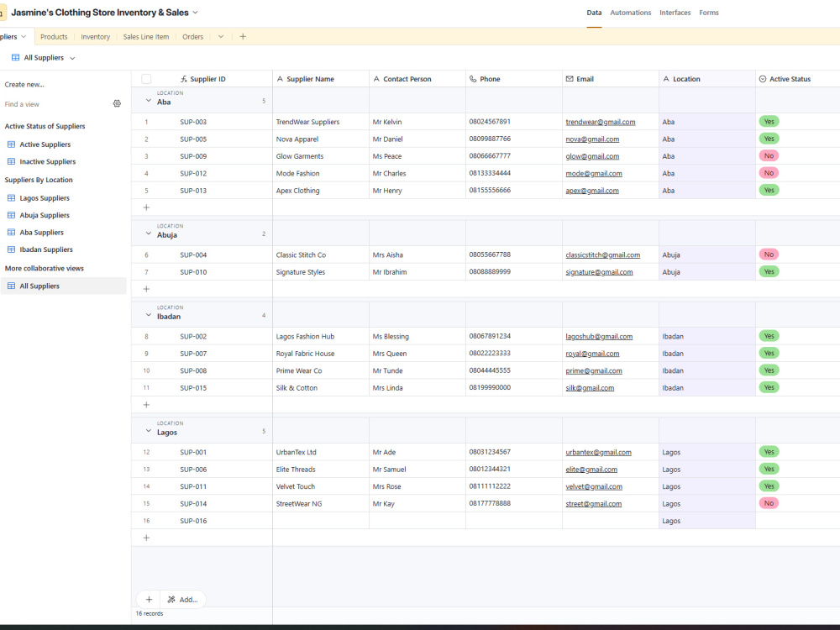This screenshot has width=840, height=630.
Task: Click bottom bar plus add record button
Action: pos(149,600)
